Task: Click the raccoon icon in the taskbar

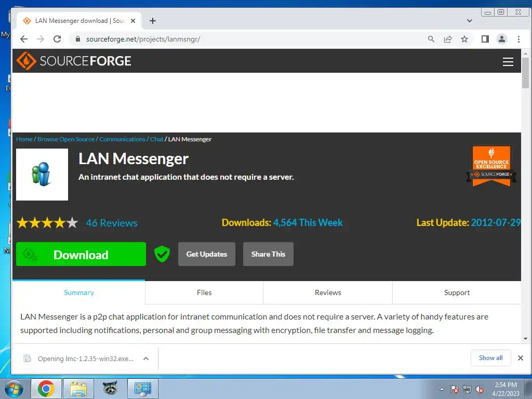Action: [x=110, y=389]
